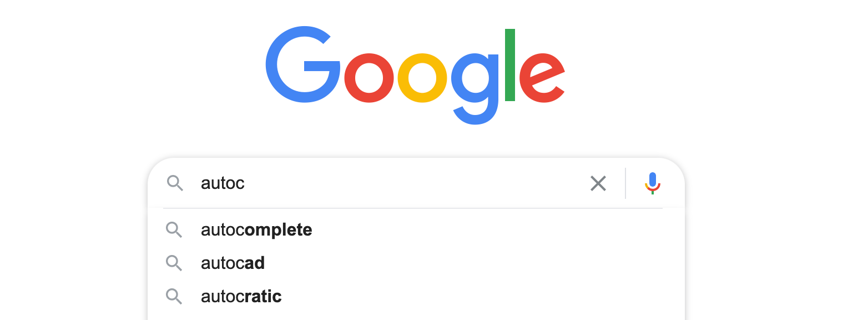Click the blue dot of the microphone icon
The image size is (868, 320).
coord(653,179)
